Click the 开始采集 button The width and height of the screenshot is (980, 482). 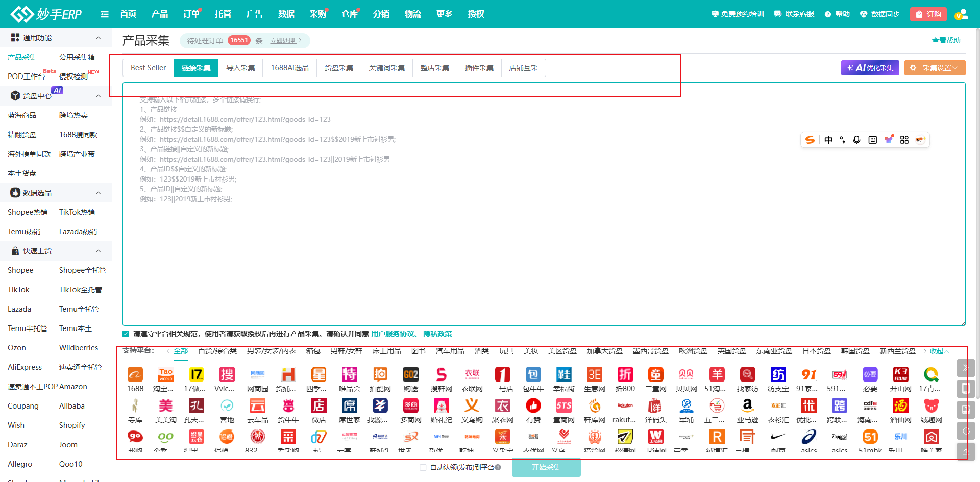546,467
